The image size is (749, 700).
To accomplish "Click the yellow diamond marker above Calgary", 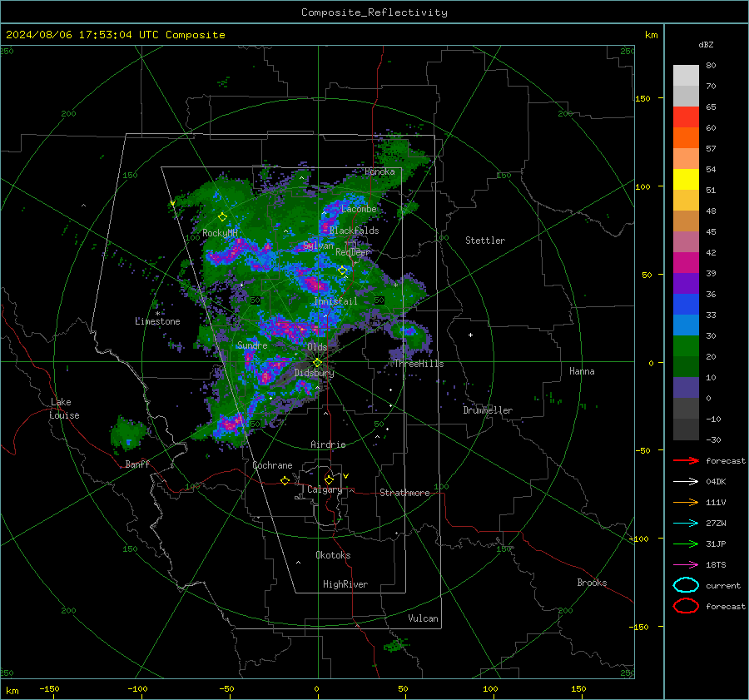I will click(329, 479).
